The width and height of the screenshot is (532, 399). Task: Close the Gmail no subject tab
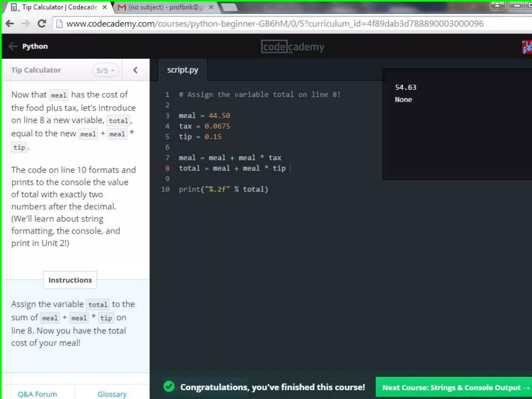pyautogui.click(x=211, y=7)
